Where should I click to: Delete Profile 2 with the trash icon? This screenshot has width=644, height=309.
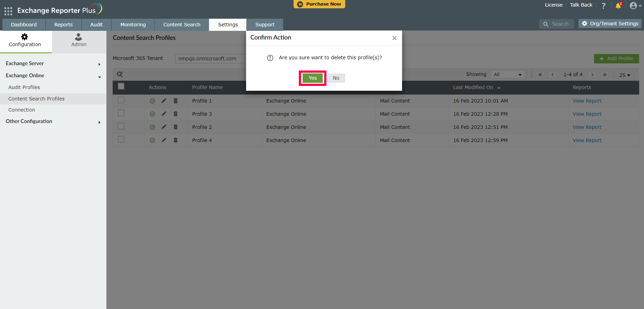pos(176,127)
